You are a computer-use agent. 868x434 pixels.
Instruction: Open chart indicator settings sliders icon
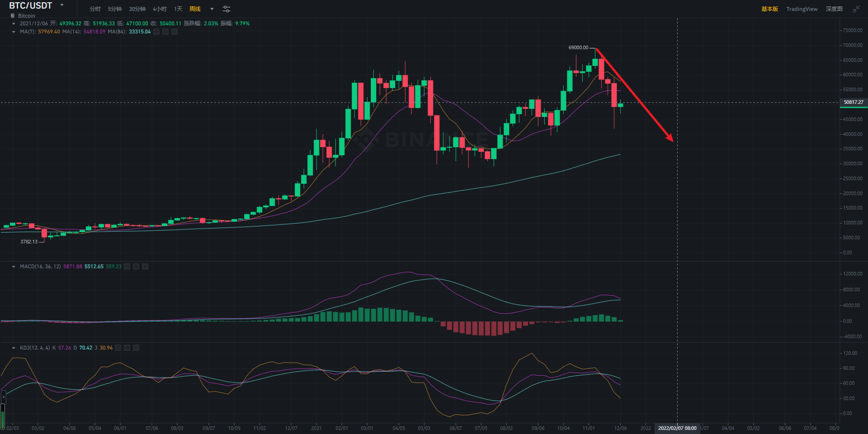tap(226, 9)
